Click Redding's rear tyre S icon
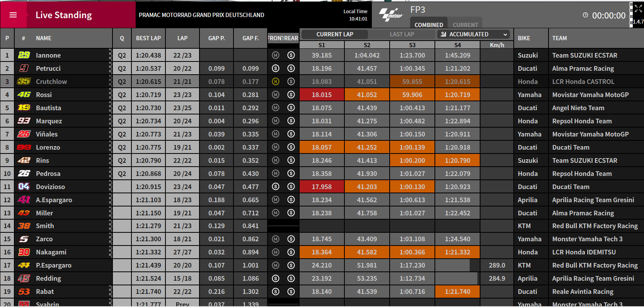This screenshot has width=644, height=307. pyautogui.click(x=291, y=278)
